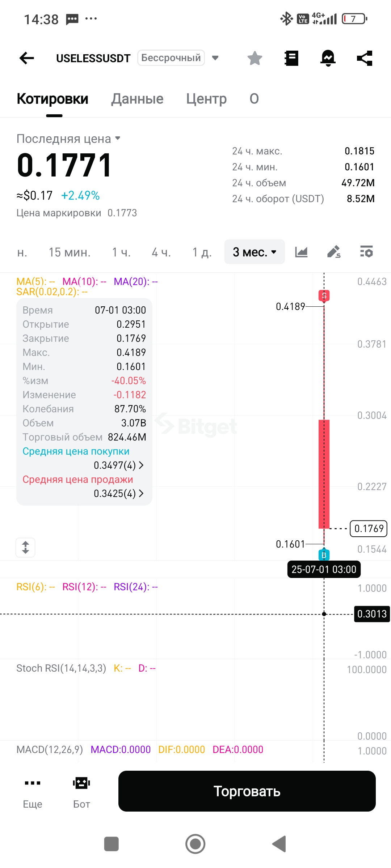Open the drawing tools pencil icon

click(334, 252)
